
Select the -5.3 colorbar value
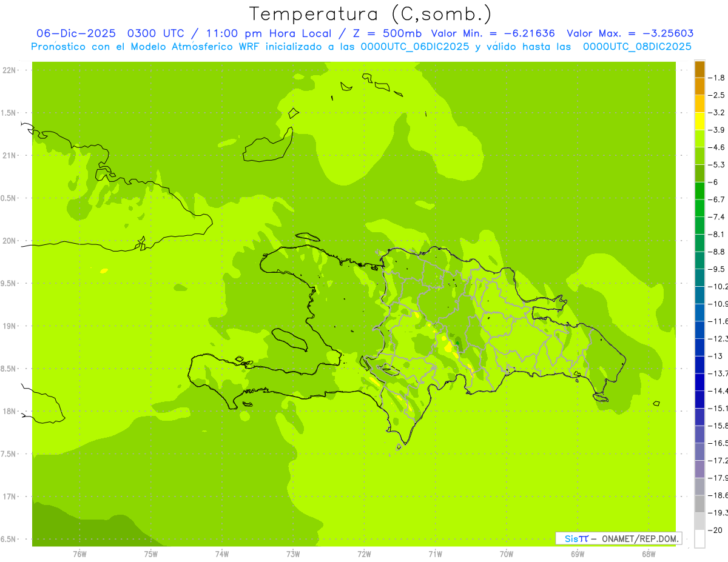(x=716, y=164)
